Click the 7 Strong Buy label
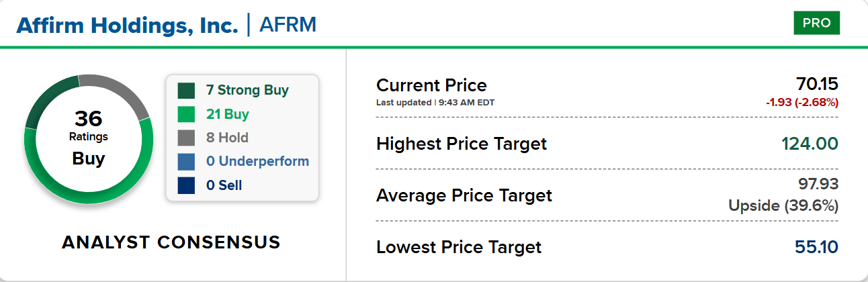The height and width of the screenshot is (282, 868). (x=248, y=91)
